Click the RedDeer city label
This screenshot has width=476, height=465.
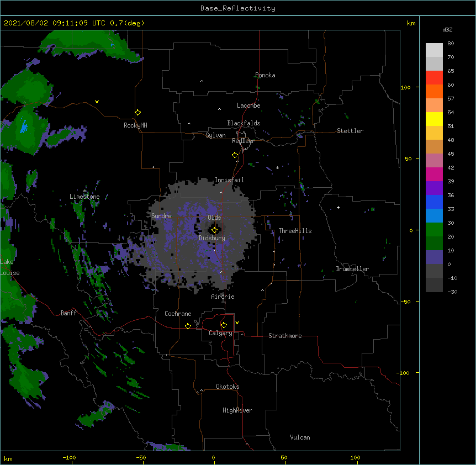243,141
